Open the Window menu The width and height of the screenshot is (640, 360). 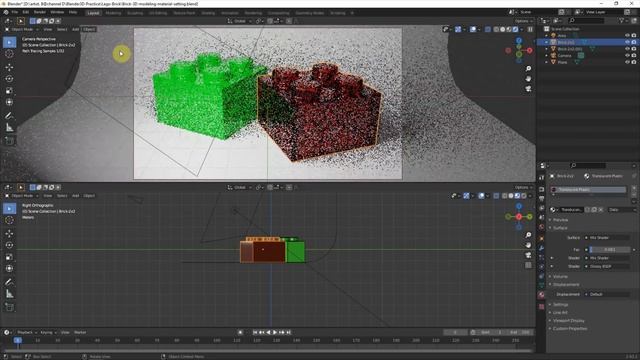(x=57, y=12)
